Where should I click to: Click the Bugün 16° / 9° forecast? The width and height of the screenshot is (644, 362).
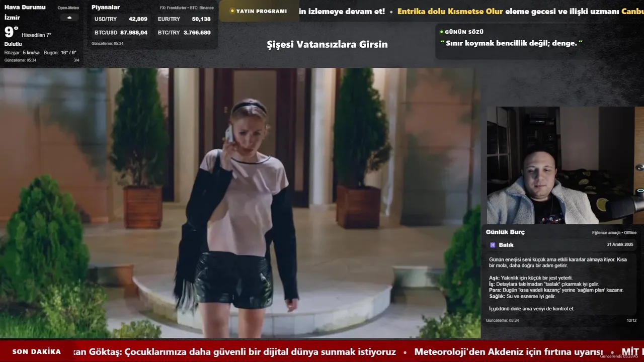point(60,53)
